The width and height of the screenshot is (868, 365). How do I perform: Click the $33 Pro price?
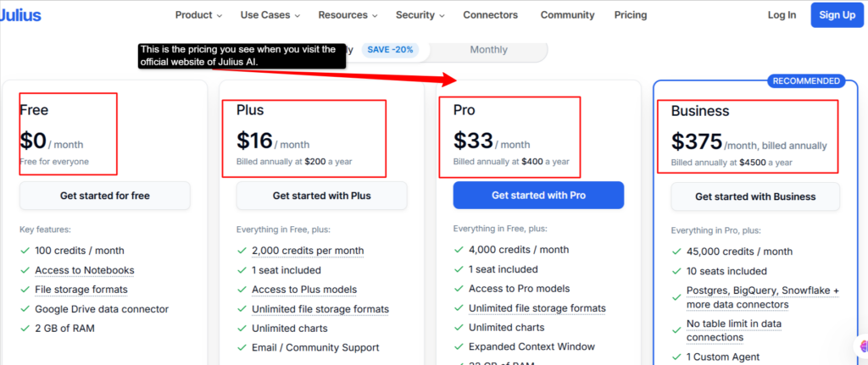pyautogui.click(x=473, y=141)
